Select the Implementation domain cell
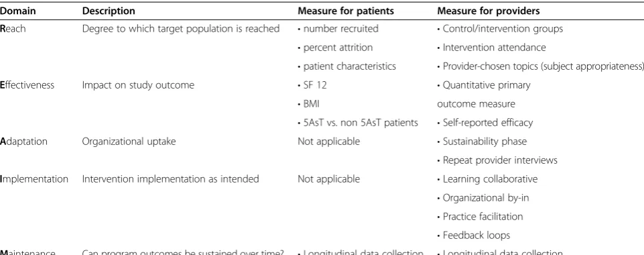The width and height of the screenshot is (644, 255). coord(34,179)
